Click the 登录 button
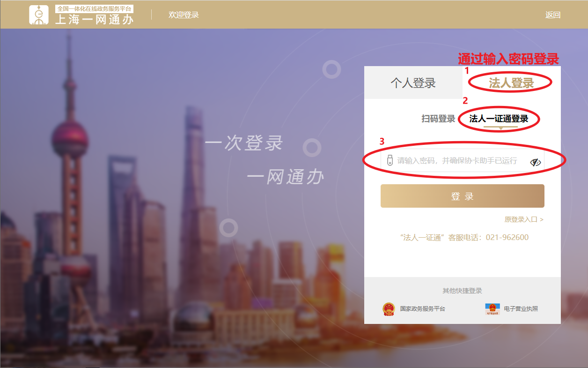 tap(463, 196)
